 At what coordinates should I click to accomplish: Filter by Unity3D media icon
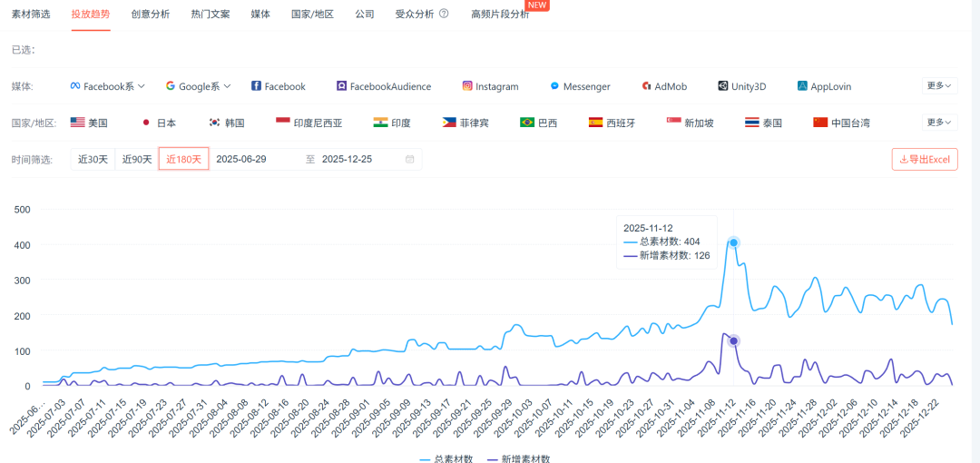(723, 86)
